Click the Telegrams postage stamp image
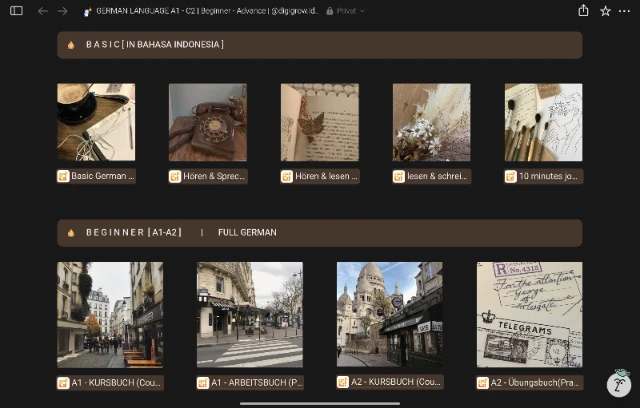Viewport: 640px width, 408px height. (x=529, y=314)
